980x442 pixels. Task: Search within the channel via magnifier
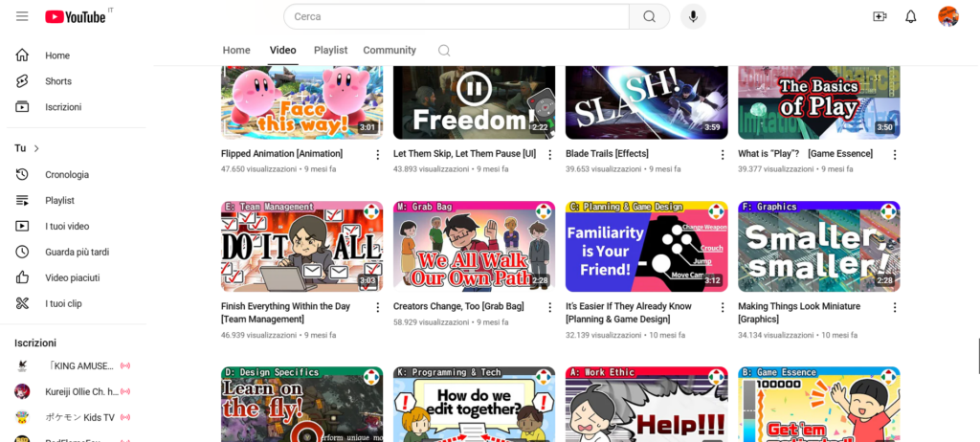click(444, 50)
